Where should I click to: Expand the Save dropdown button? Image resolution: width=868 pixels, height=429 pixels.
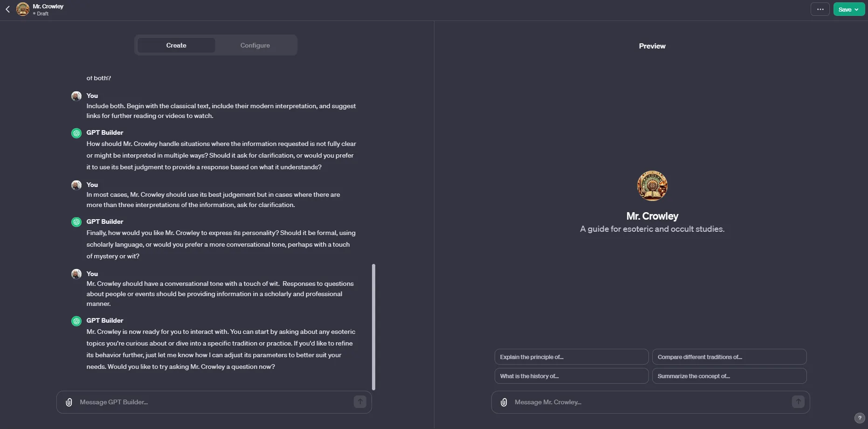pyautogui.click(x=849, y=9)
